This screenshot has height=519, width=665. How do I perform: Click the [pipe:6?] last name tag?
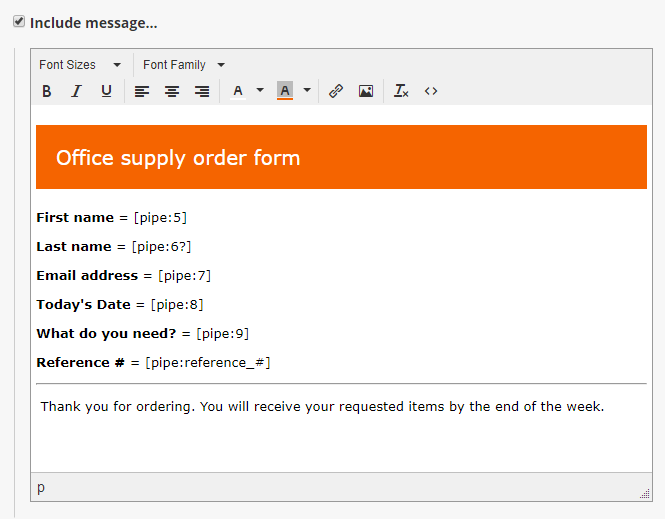click(162, 246)
